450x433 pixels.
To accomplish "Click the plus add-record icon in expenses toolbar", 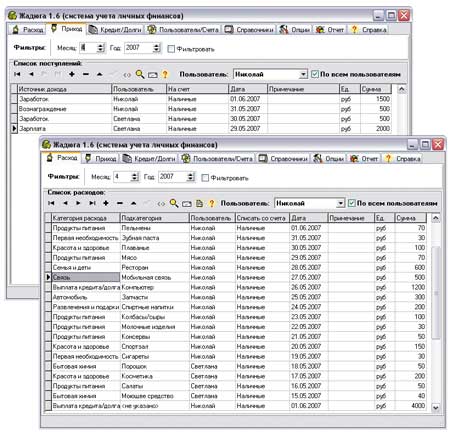I will pyautogui.click(x=106, y=203).
